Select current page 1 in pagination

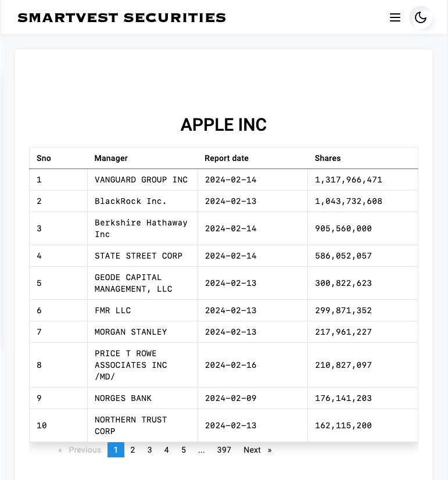coord(116,450)
